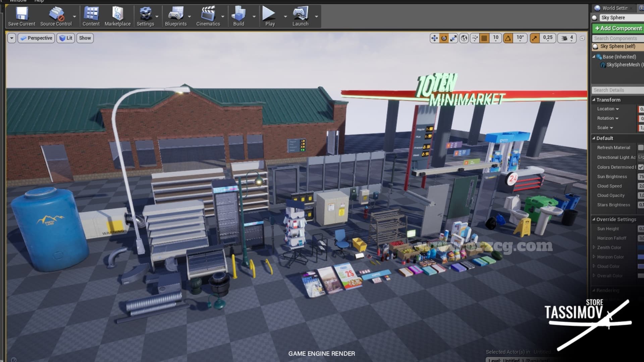Image resolution: width=644 pixels, height=362 pixels.
Task: Open Source Control dropdown arrow
Action: point(74,16)
